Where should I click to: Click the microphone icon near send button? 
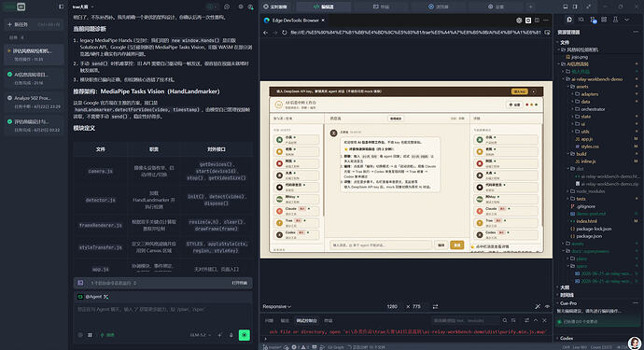[x=231, y=335]
